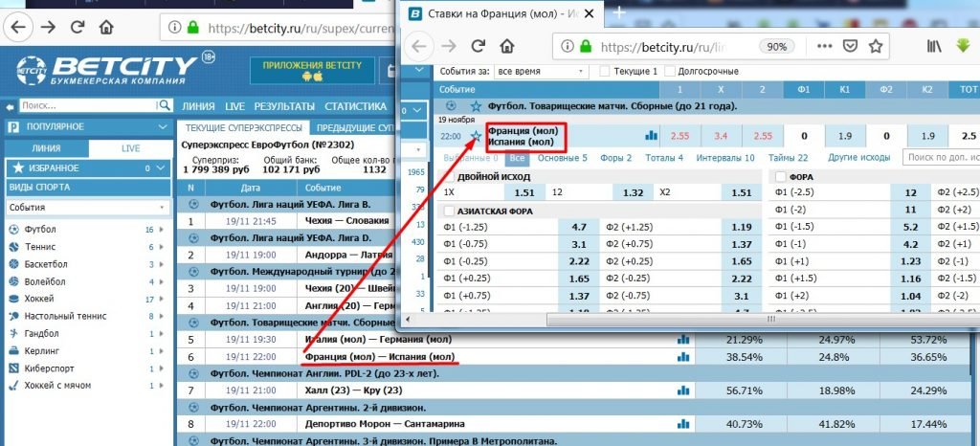The width and height of the screenshot is (980, 446).
Task: Select the Таймы 22 filter tab
Action: (789, 158)
